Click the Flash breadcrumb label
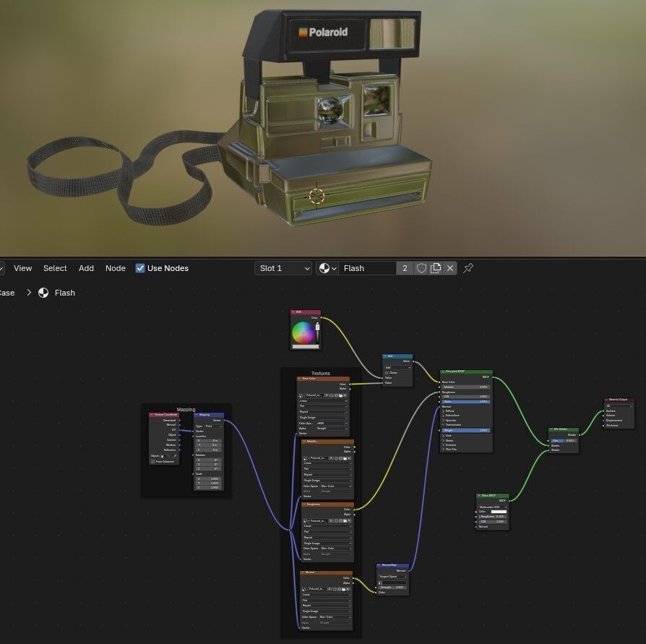Viewport: 646px width, 644px height. 65,293
